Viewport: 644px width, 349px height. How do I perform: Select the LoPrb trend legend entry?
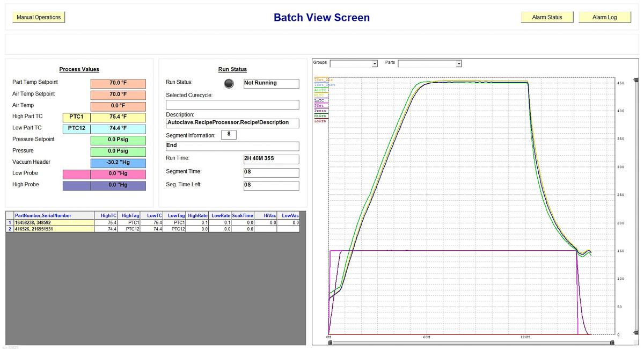320,121
